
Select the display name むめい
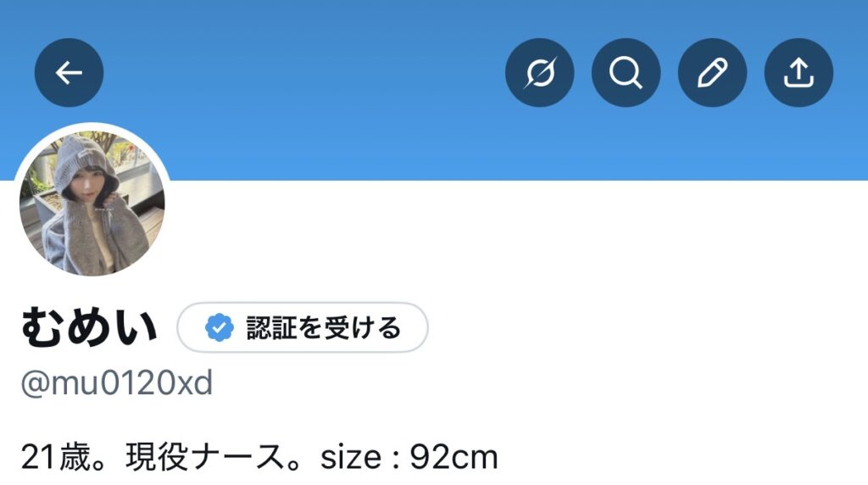click(89, 328)
